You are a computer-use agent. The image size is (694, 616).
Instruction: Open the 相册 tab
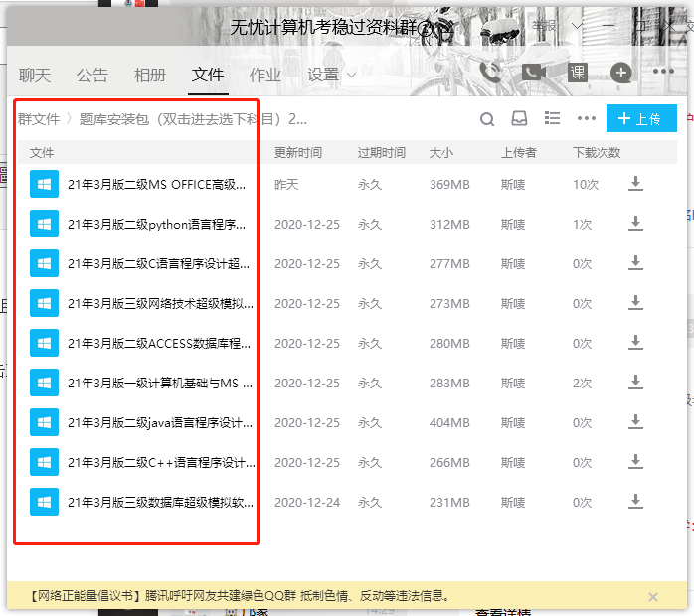[x=150, y=76]
